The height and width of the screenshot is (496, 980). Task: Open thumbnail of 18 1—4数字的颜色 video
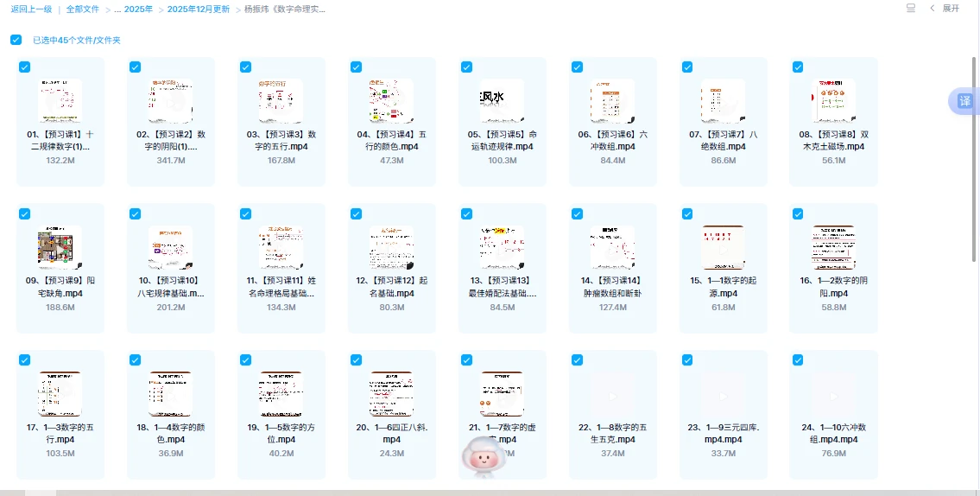tap(171, 394)
